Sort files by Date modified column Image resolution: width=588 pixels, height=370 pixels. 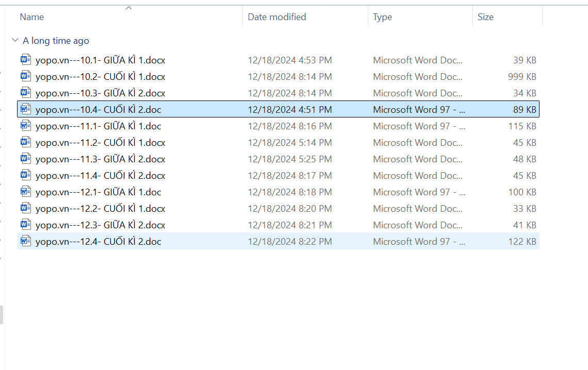(277, 17)
